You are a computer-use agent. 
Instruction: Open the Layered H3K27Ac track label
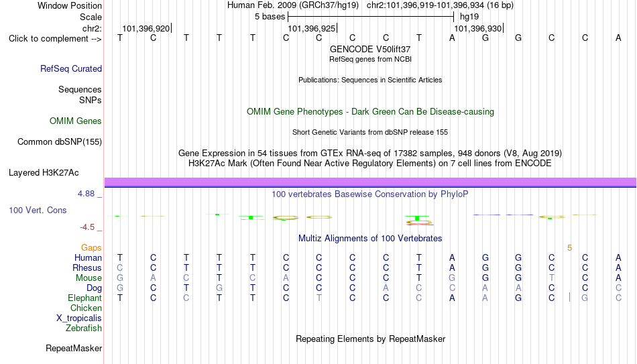(x=44, y=173)
